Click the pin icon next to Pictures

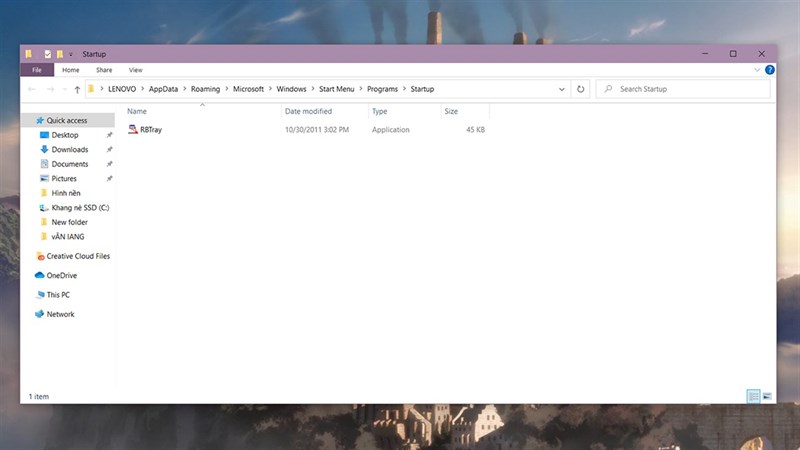click(109, 179)
